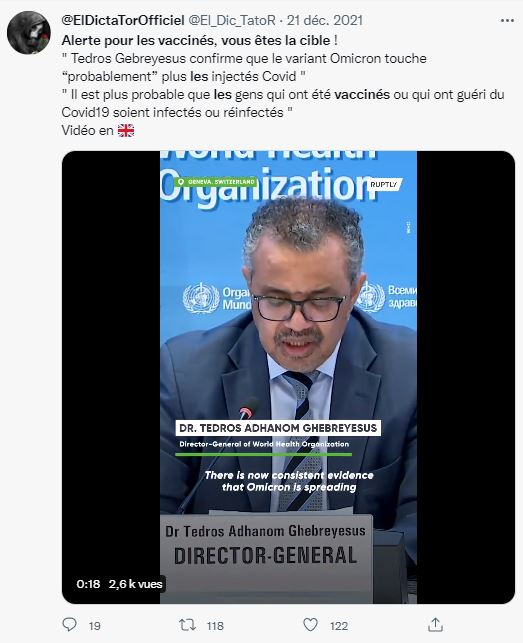Click the RUPTLY watermark in video
This screenshot has width=523, height=643.
[x=384, y=185]
